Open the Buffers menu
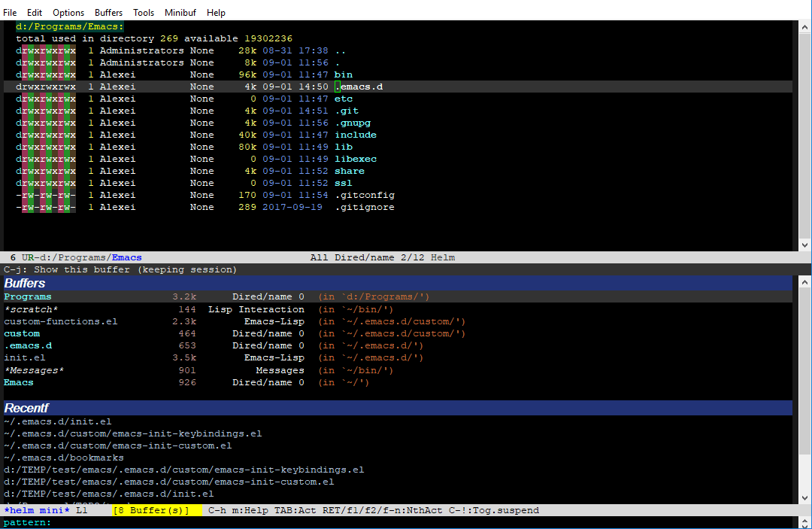The image size is (812, 529). coord(109,13)
